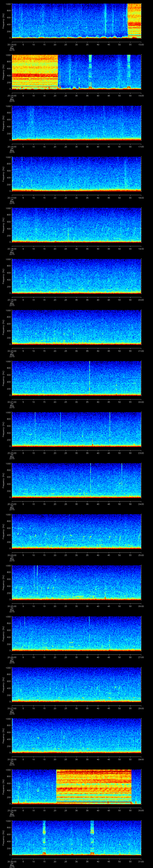Select the spectrogram panel starting at 20:29:00
The height and width of the screenshot is (868, 153).
[x=76, y=786]
